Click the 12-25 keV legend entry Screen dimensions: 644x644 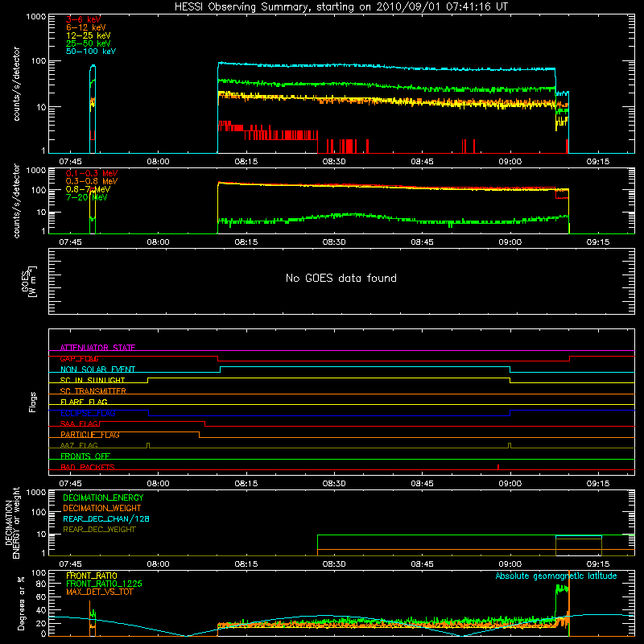(x=89, y=35)
